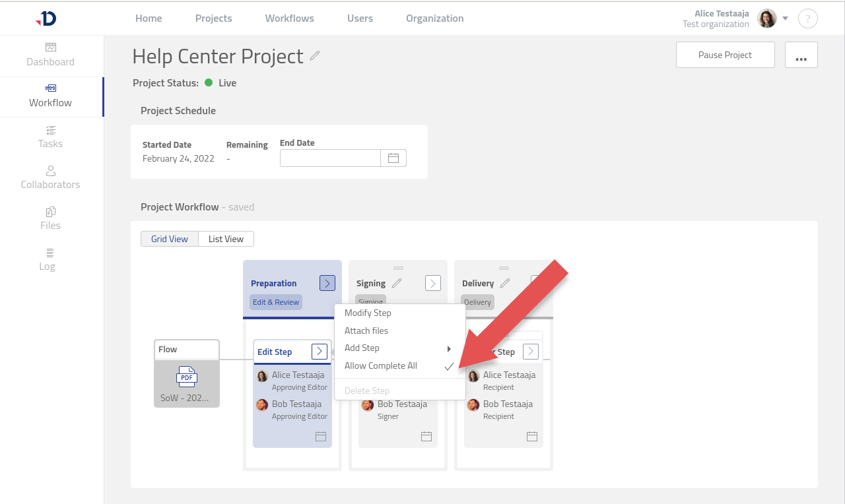Select Attach files menu entry
This screenshot has width=845, height=504.
pyautogui.click(x=366, y=331)
